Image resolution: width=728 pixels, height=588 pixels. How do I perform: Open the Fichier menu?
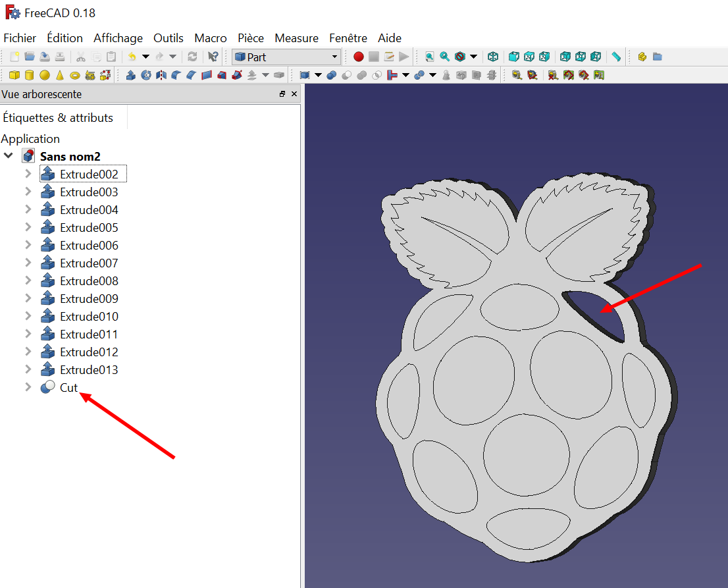pyautogui.click(x=20, y=38)
